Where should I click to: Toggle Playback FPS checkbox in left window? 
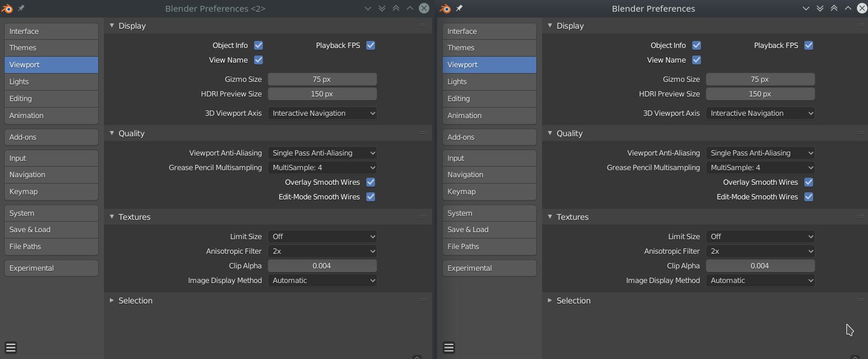pyautogui.click(x=370, y=45)
